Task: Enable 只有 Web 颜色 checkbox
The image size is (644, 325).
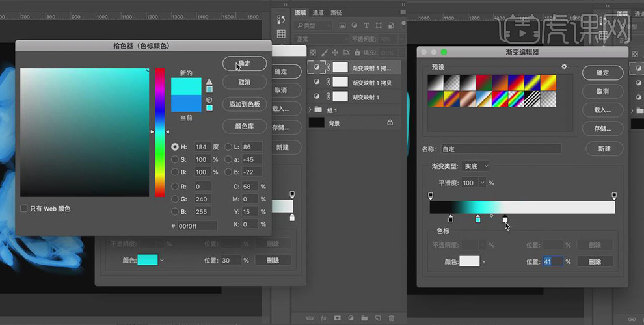Action: pyautogui.click(x=24, y=209)
